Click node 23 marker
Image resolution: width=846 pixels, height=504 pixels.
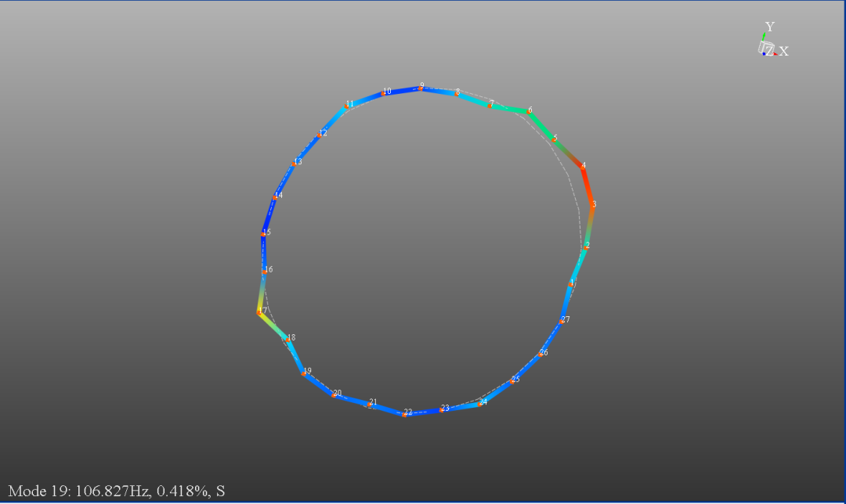pyautogui.click(x=442, y=409)
